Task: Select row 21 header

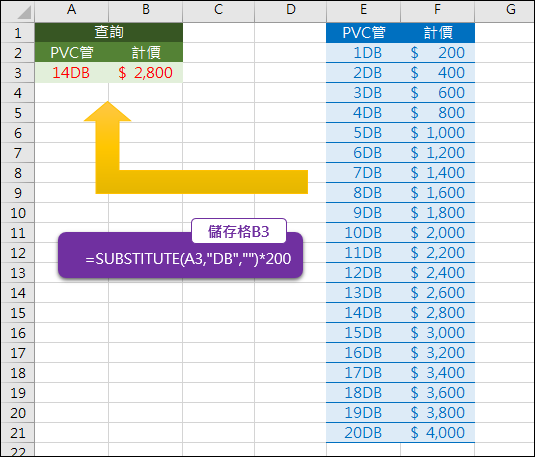Action: click(18, 433)
